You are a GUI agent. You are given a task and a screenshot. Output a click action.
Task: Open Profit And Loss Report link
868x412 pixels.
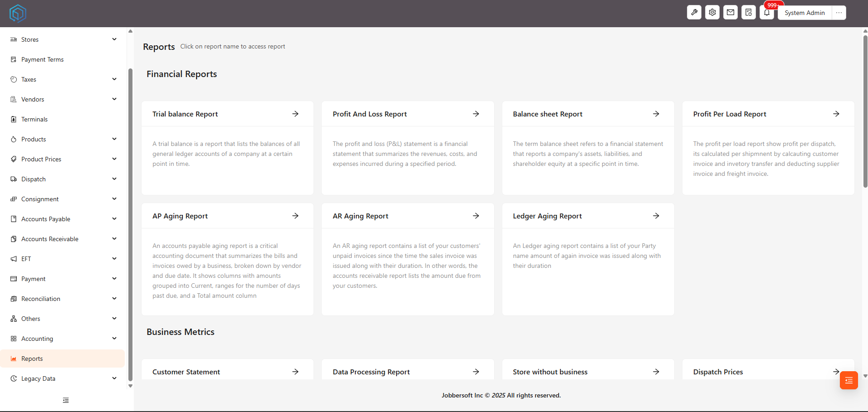coord(370,114)
